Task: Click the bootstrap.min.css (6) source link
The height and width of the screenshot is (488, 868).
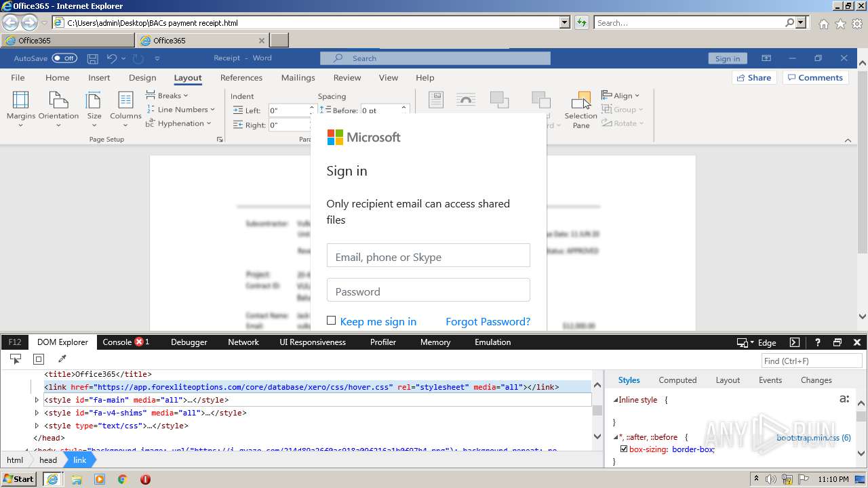Action: [814, 438]
